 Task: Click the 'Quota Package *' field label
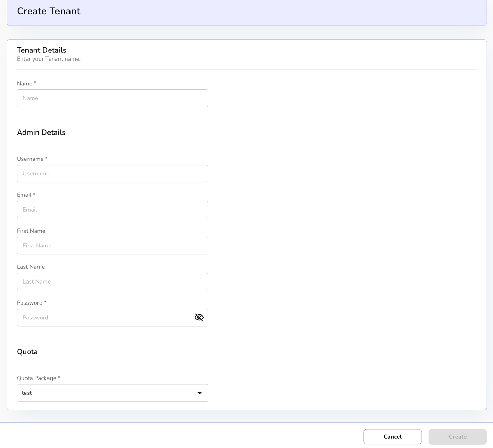[39, 378]
